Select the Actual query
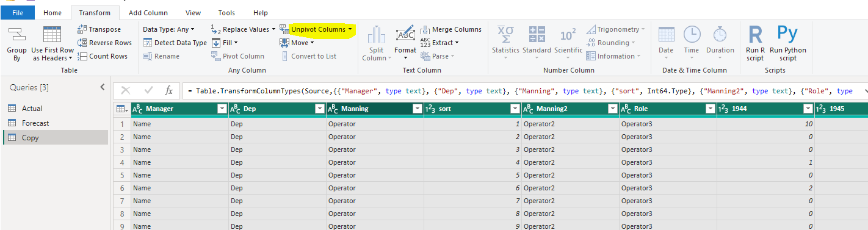 click(56, 109)
